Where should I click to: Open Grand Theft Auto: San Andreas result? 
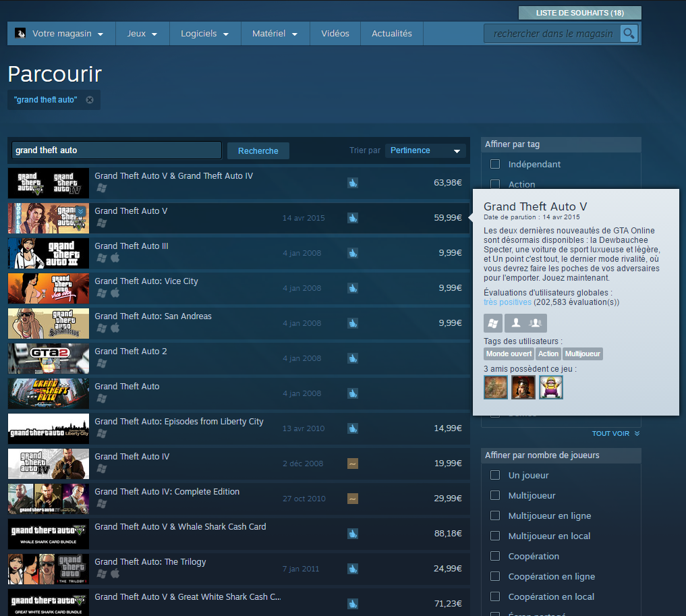click(238, 323)
